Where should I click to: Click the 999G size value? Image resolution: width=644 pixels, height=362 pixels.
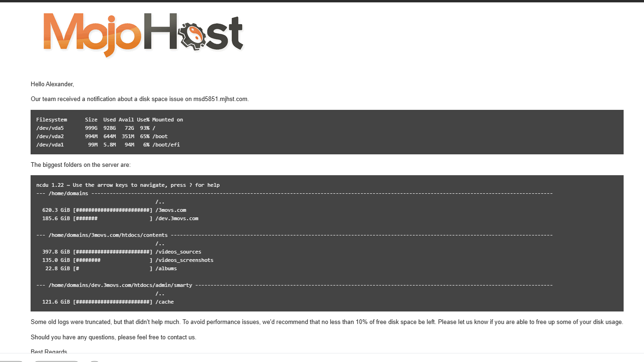91,128
